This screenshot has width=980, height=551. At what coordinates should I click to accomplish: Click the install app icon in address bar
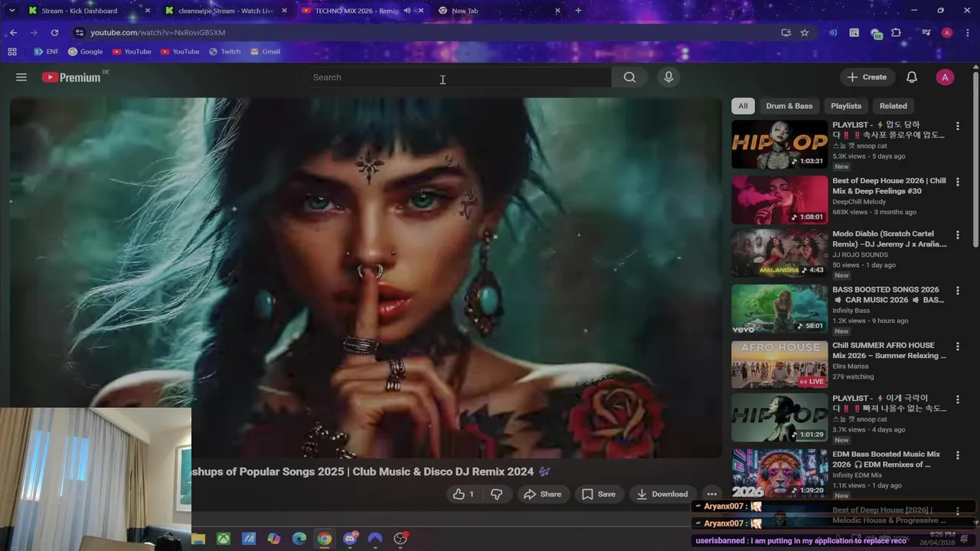point(786,33)
